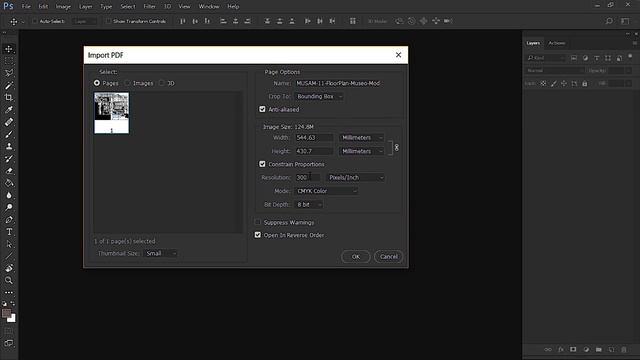Select the Eraser tool

click(x=9, y=171)
